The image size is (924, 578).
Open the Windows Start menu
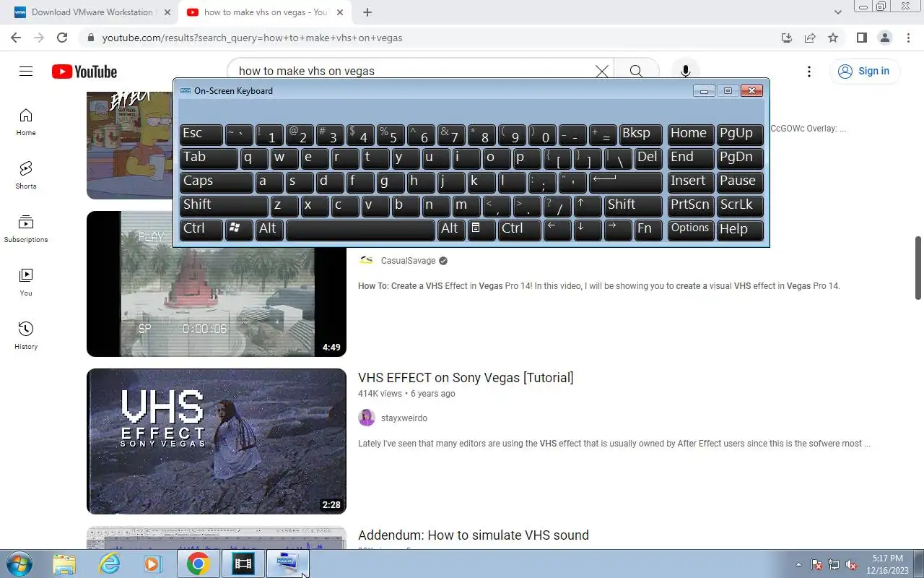coord(19,564)
